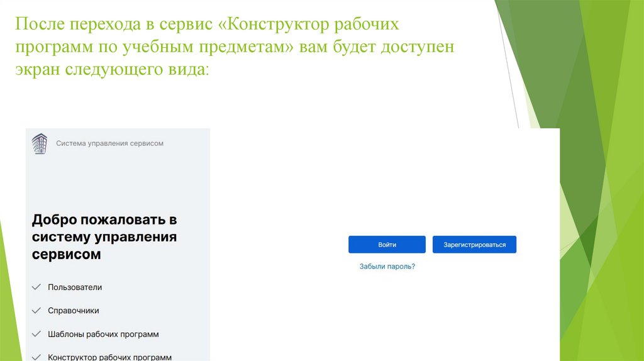Select the Шаблоны рабочих программ item
Image resolution: width=644 pixels, height=361 pixels.
(x=103, y=334)
